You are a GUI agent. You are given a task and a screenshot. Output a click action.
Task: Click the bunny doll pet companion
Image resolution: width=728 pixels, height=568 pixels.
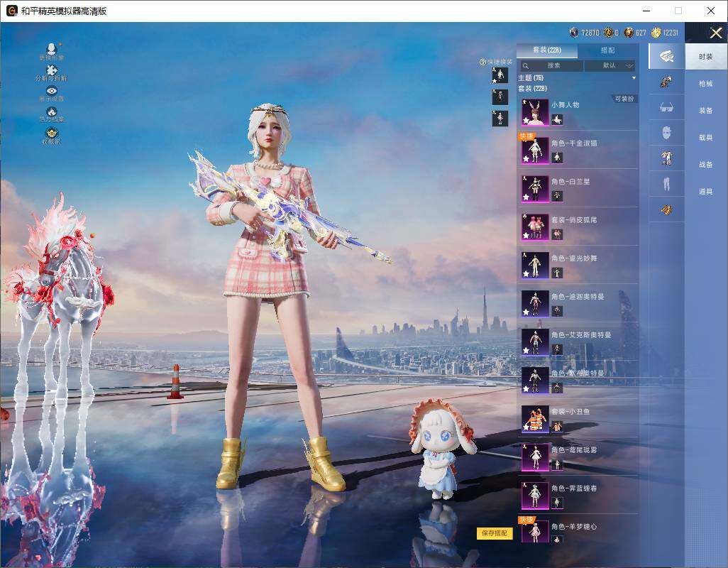(x=441, y=449)
